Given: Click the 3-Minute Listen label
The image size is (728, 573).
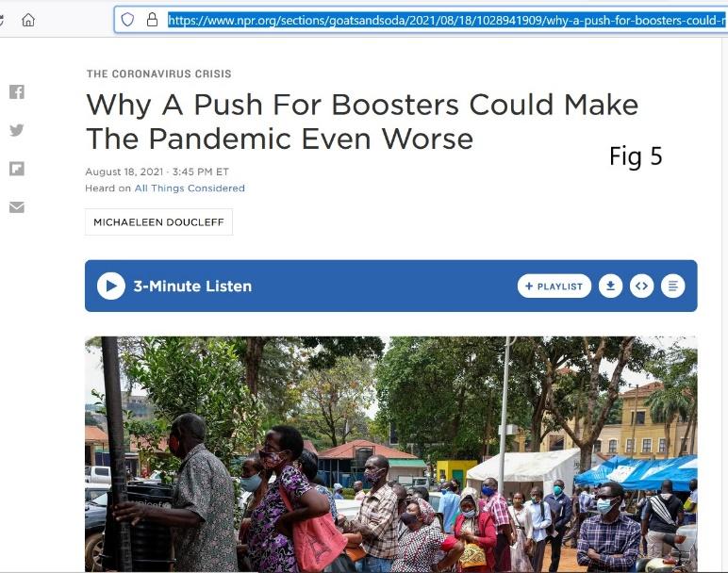Looking at the screenshot, I should point(192,286).
